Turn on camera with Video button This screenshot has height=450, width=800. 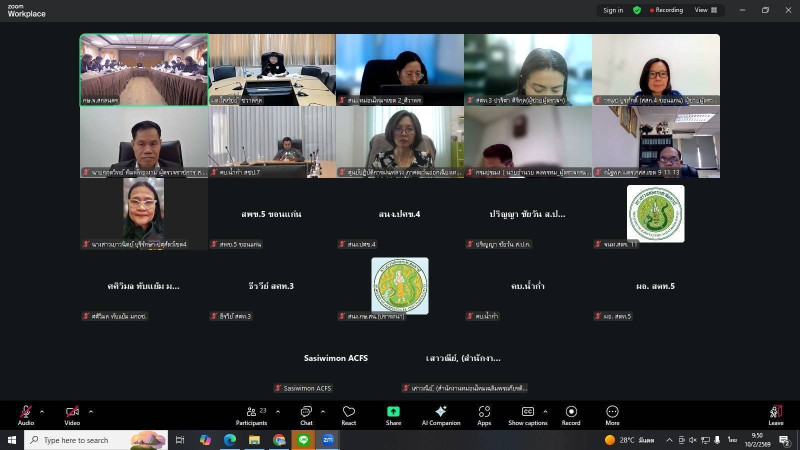click(x=72, y=415)
